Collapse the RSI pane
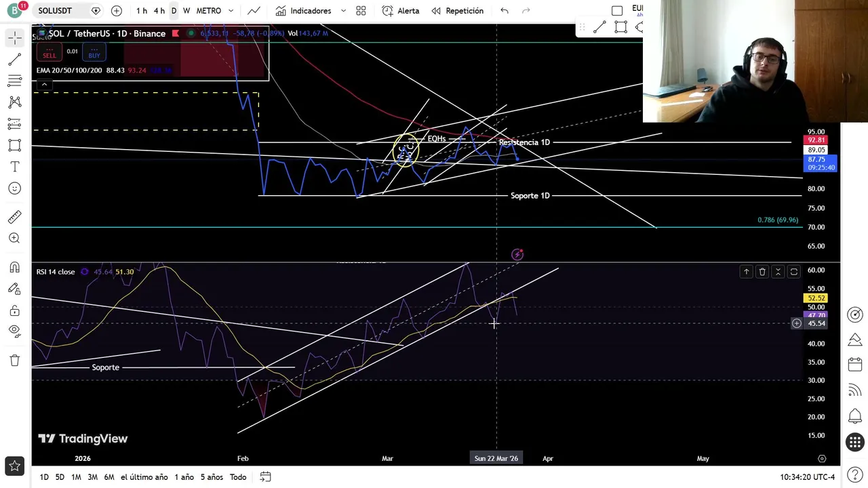The width and height of the screenshot is (868, 488). (778, 272)
